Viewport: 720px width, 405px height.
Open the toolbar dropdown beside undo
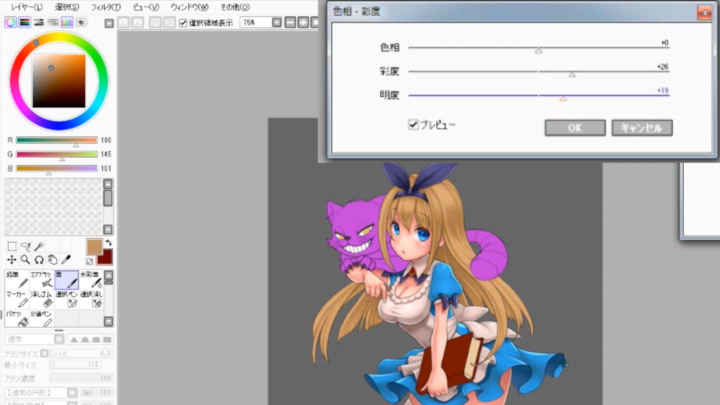(109, 23)
